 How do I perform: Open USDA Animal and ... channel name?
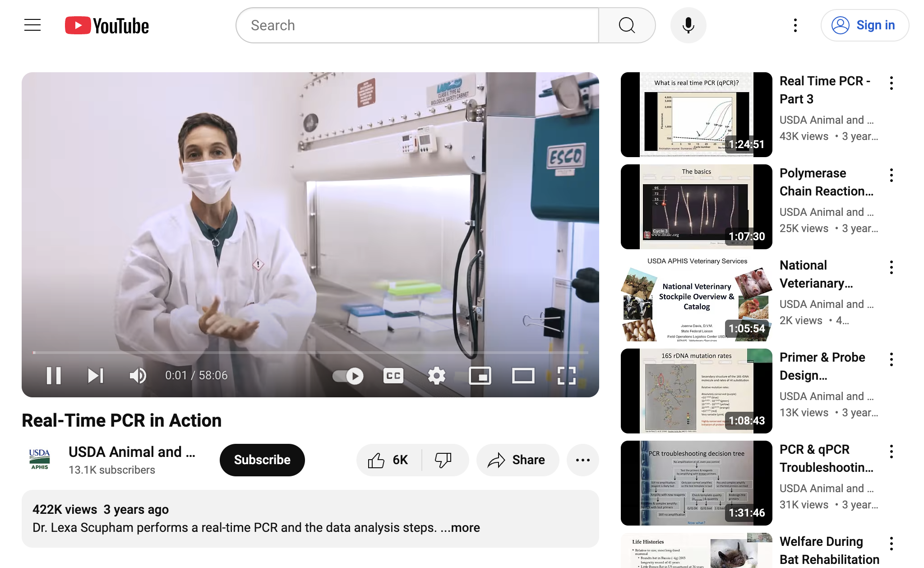click(132, 452)
